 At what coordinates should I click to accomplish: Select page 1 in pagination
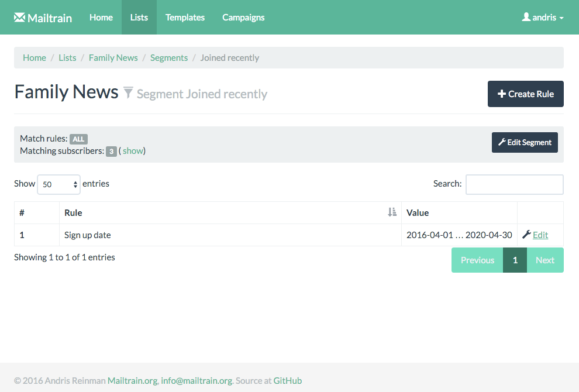tap(515, 260)
